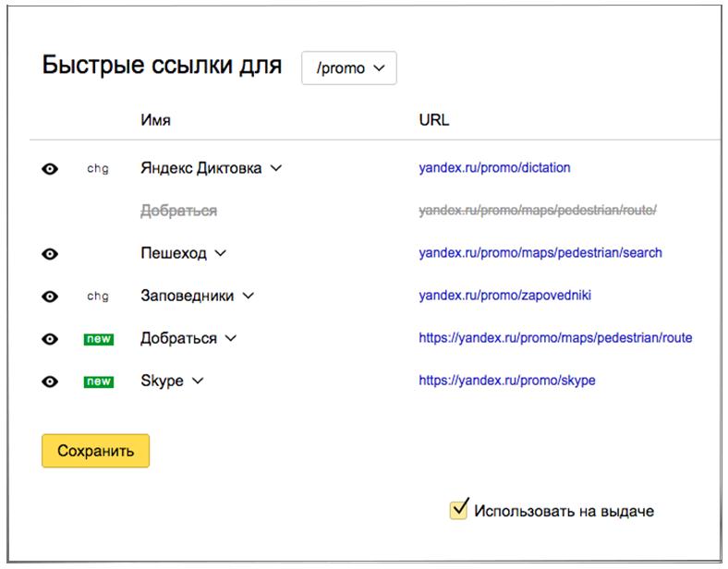The height and width of the screenshot is (569, 728).
Task: Hide the Skype quick link
Action: tap(50, 381)
